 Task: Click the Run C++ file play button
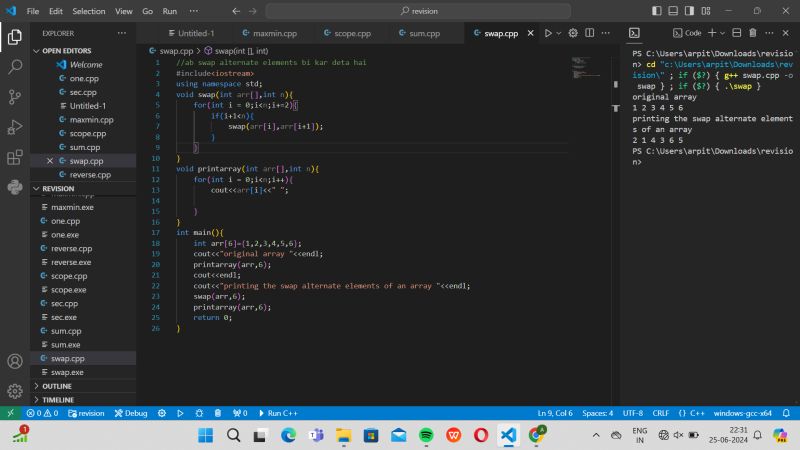click(x=548, y=33)
